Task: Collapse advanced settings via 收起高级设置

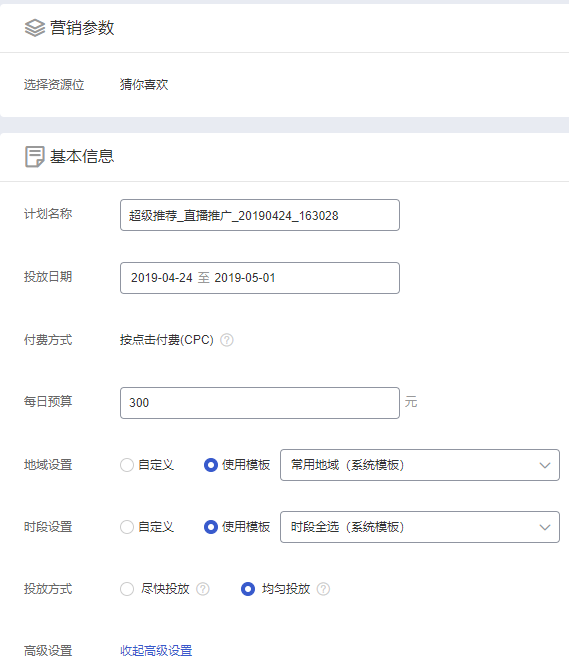Action: tap(156, 650)
